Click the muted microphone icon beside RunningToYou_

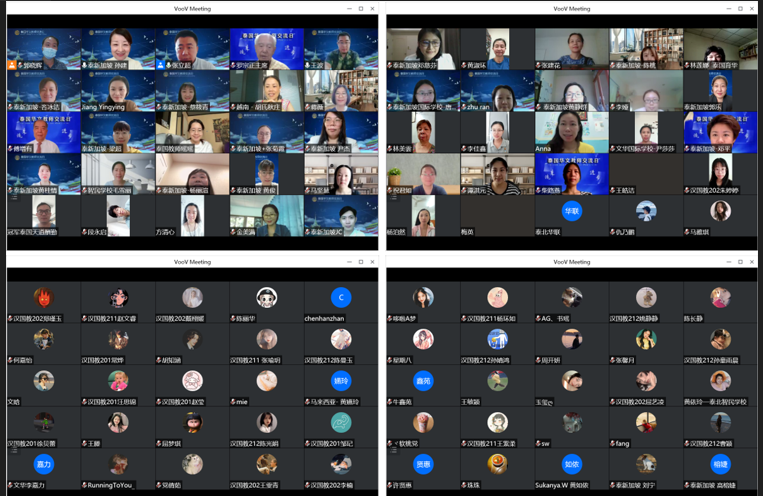pyautogui.click(x=84, y=485)
